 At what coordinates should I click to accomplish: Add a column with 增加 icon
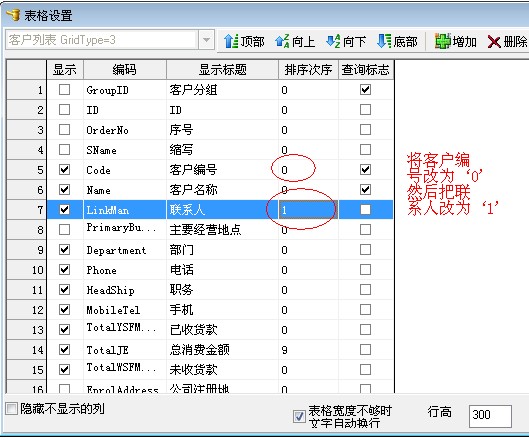pos(443,41)
